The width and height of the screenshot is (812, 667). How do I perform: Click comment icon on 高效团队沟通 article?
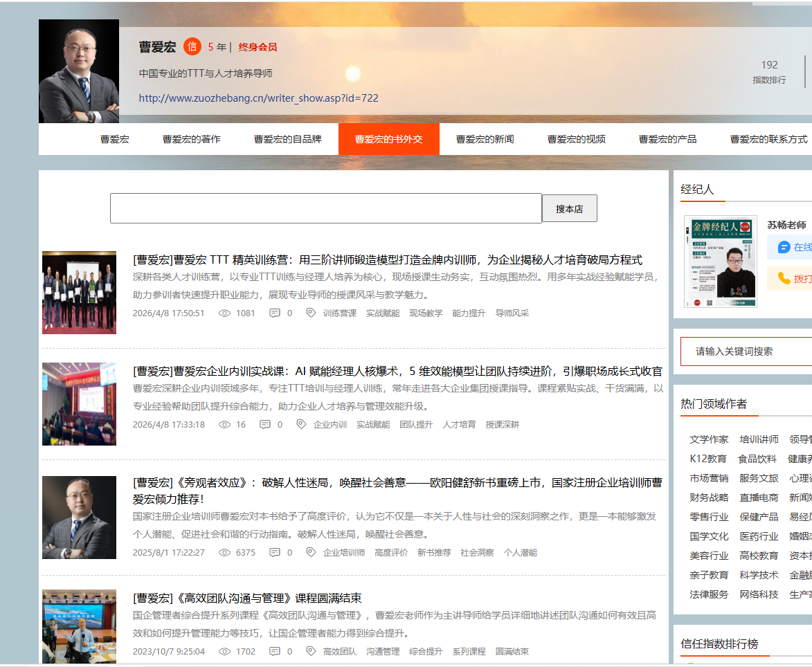pyautogui.click(x=275, y=652)
